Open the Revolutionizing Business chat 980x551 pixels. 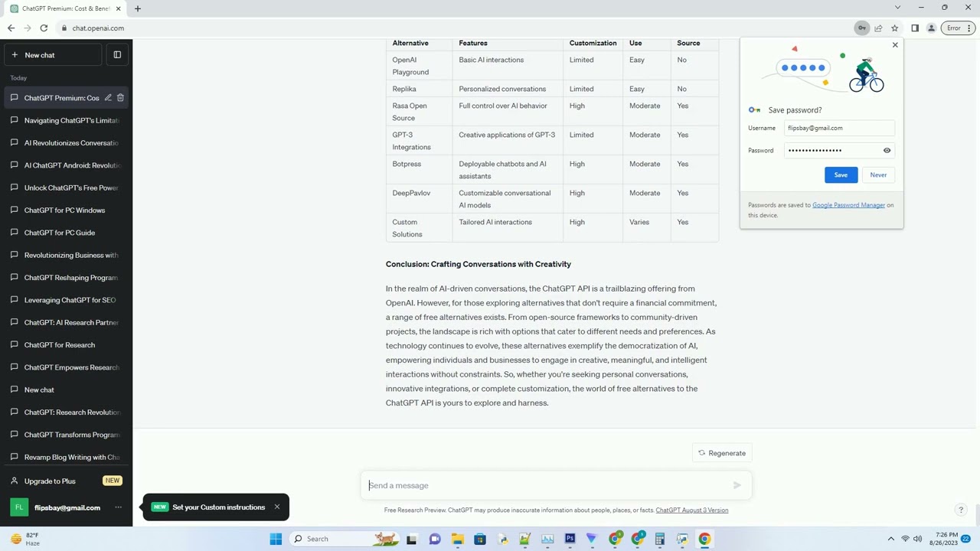(x=66, y=255)
